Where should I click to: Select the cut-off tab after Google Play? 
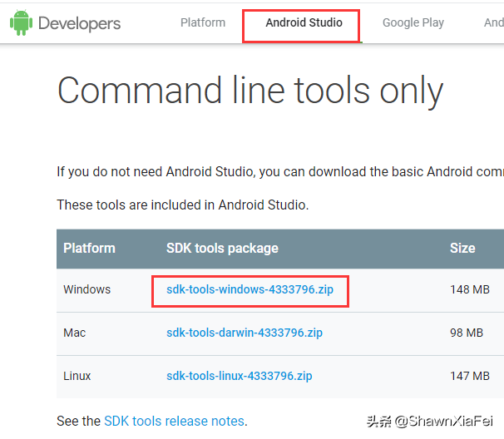pos(494,22)
